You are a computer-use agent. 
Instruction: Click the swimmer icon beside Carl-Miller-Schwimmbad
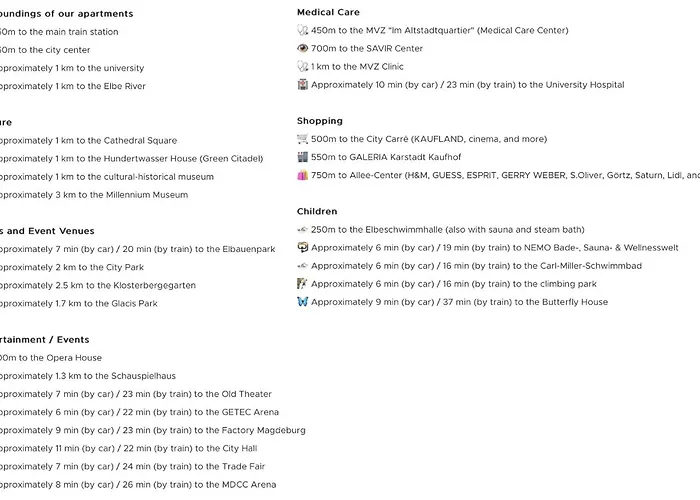click(303, 266)
